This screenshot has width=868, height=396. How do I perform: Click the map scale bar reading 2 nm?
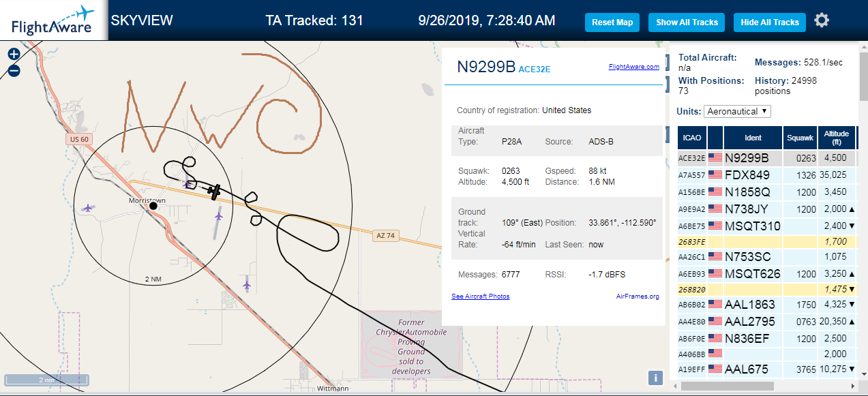pyautogui.click(x=46, y=379)
